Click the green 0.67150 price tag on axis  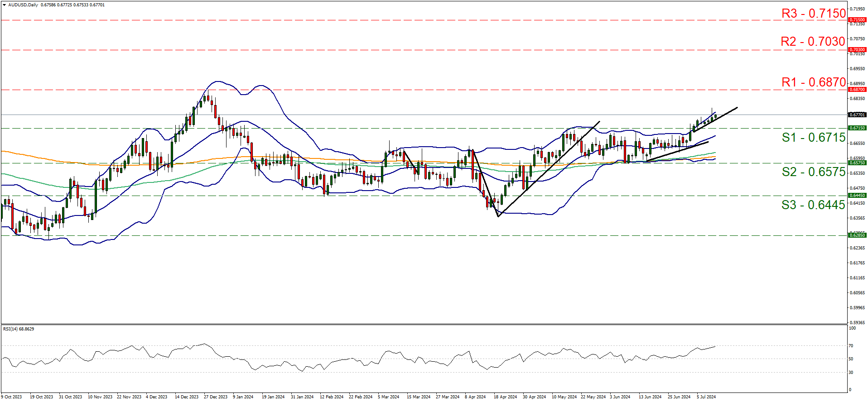click(x=857, y=128)
